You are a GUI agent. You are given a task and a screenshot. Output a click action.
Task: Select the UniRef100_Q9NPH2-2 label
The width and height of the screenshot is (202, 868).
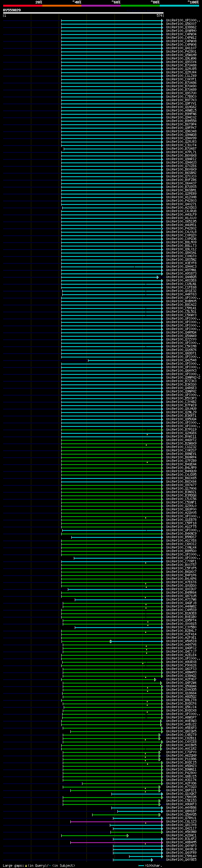coord(183,377)
